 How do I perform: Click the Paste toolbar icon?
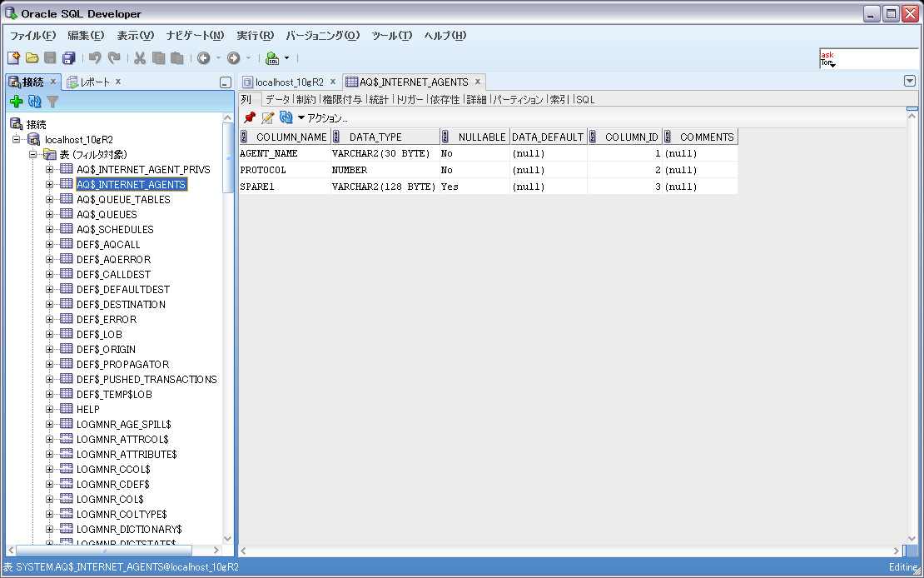point(176,57)
